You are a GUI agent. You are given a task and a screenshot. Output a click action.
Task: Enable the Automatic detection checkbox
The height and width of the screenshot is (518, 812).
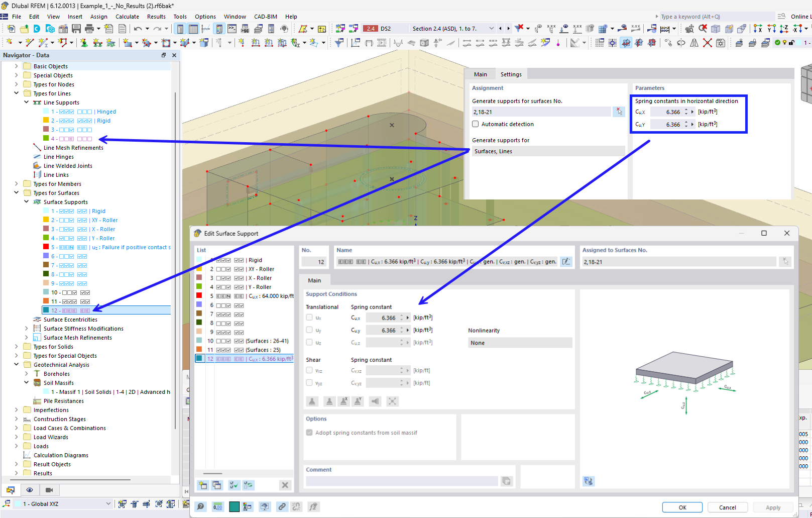point(476,124)
